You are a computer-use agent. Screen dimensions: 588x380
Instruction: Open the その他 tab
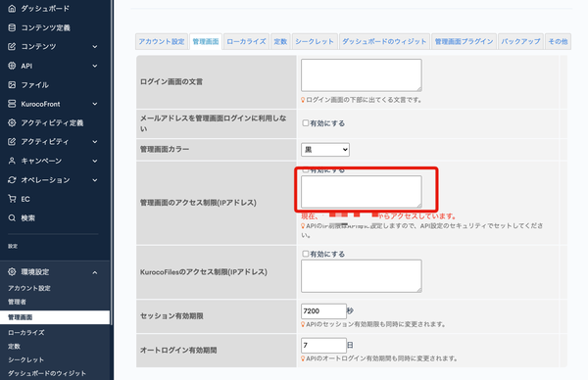(558, 41)
